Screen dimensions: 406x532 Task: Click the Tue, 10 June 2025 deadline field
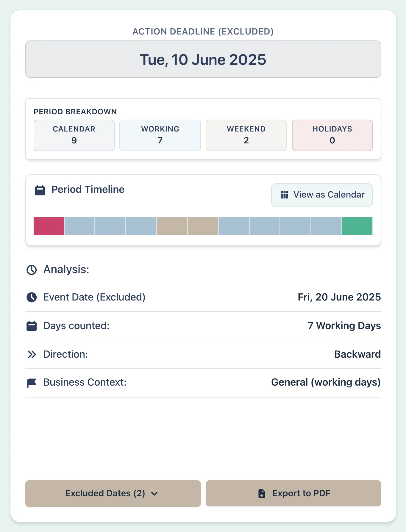(203, 60)
